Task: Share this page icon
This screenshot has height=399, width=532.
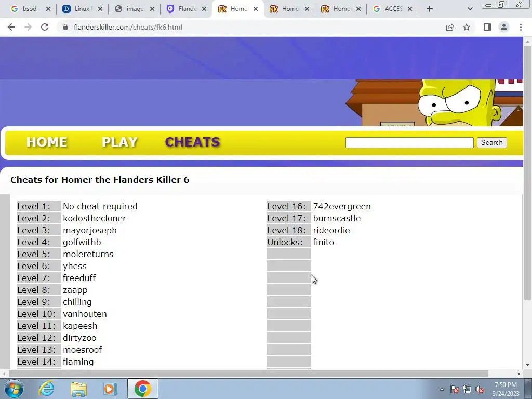Action: pyautogui.click(x=450, y=27)
